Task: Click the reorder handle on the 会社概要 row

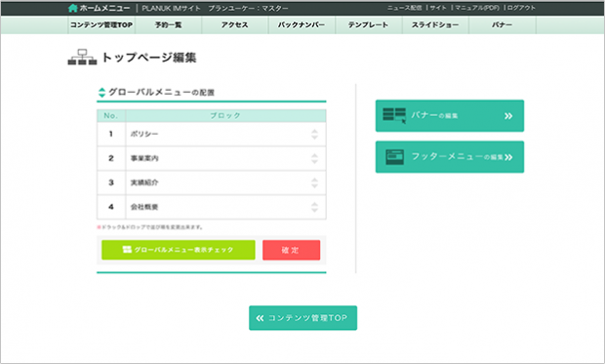Action: click(x=314, y=207)
